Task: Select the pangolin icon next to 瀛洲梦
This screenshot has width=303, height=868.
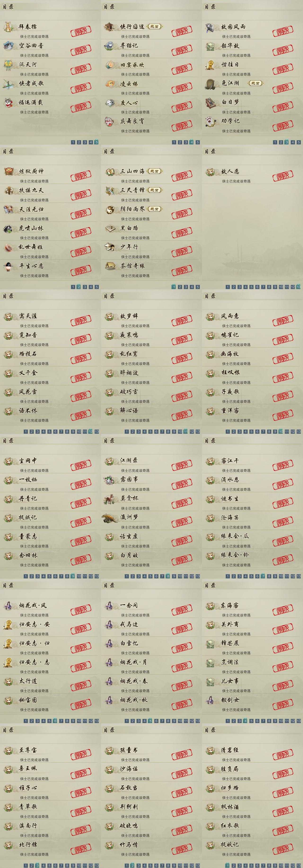Action: 110,518
